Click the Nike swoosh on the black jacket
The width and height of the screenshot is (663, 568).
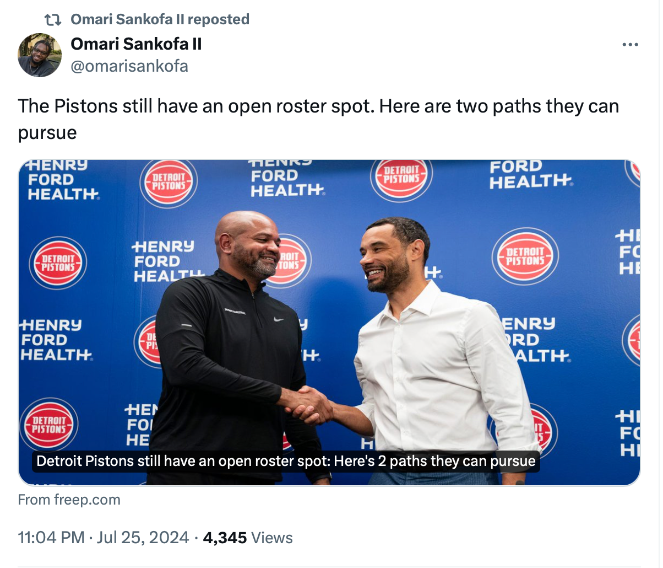tap(279, 320)
